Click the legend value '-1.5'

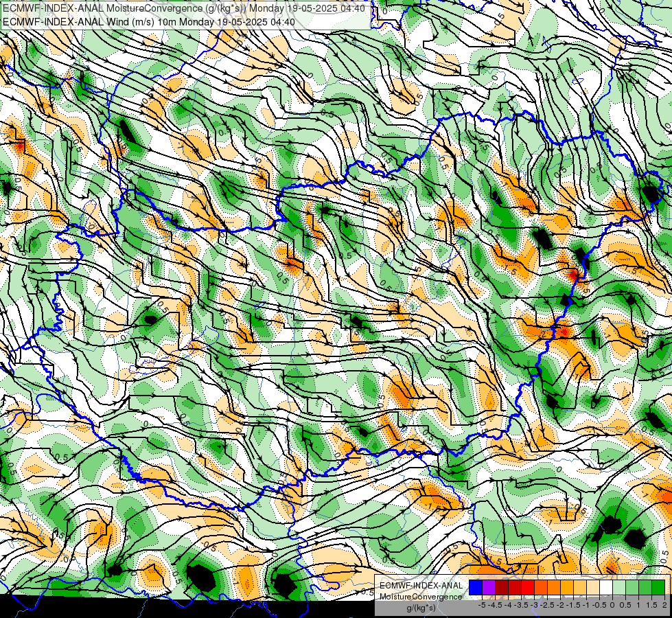[x=573, y=605]
